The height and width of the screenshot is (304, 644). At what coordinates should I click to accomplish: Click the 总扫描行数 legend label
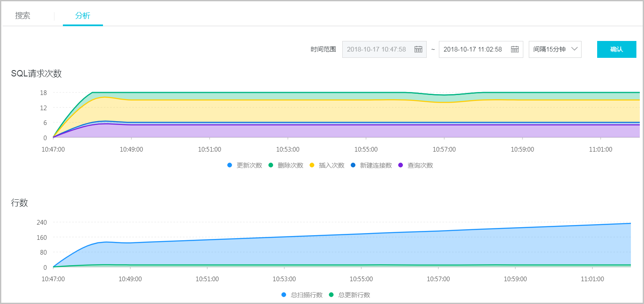[307, 295]
